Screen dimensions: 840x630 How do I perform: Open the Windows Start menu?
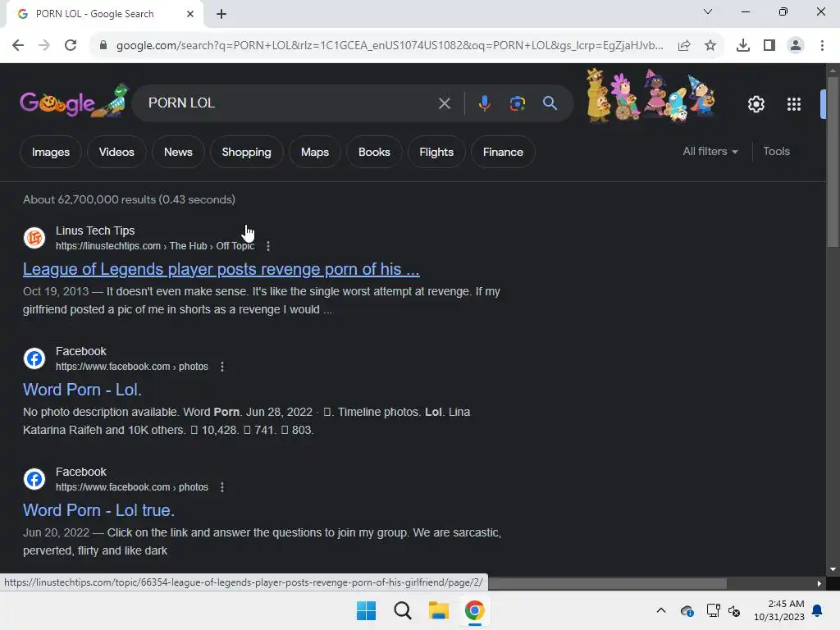367,610
